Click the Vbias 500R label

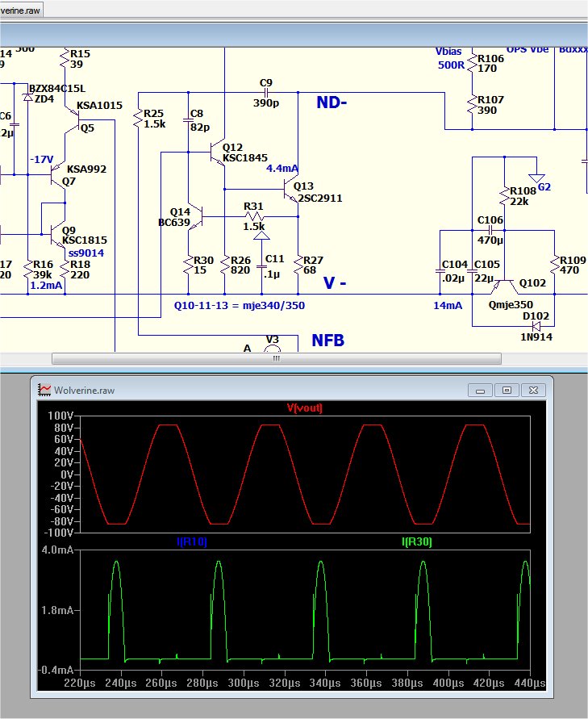[x=450, y=58]
